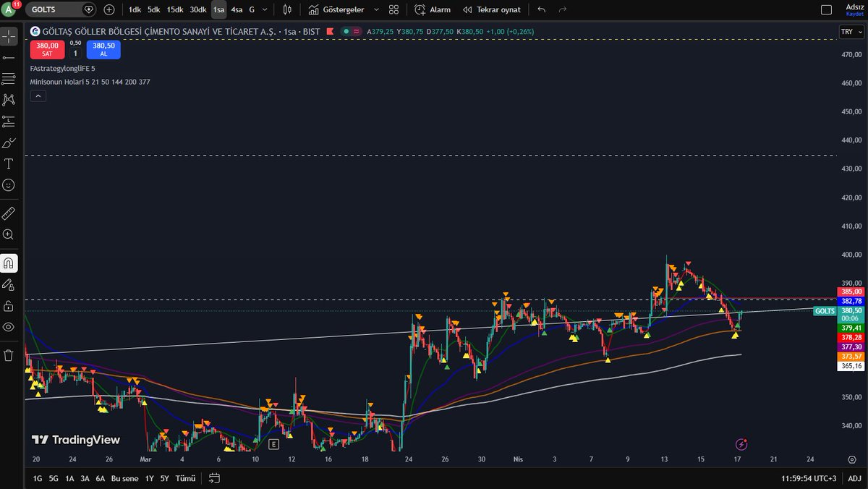Set the date range to Tümü

coord(186,478)
